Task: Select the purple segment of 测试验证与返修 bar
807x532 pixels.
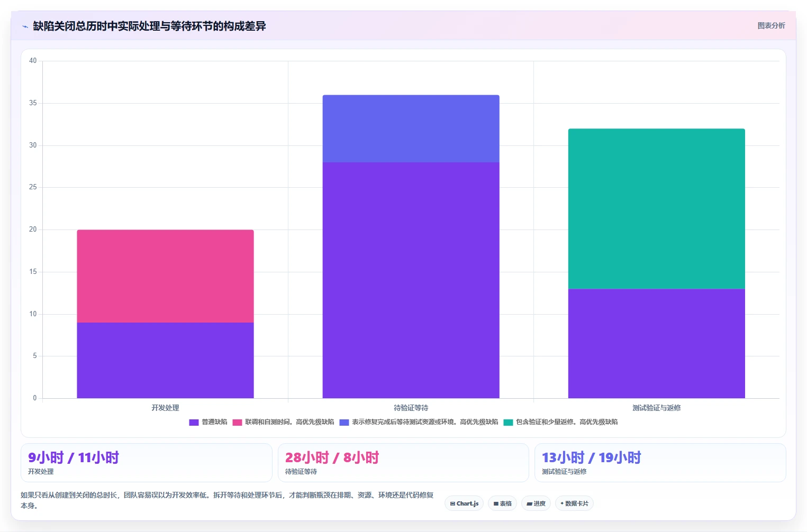Action: click(656, 344)
